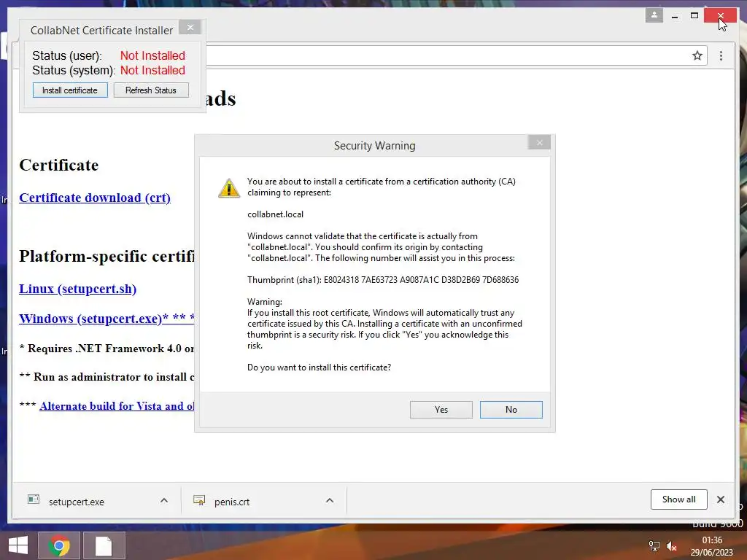Click the setupcert.exe file icon

click(34, 499)
